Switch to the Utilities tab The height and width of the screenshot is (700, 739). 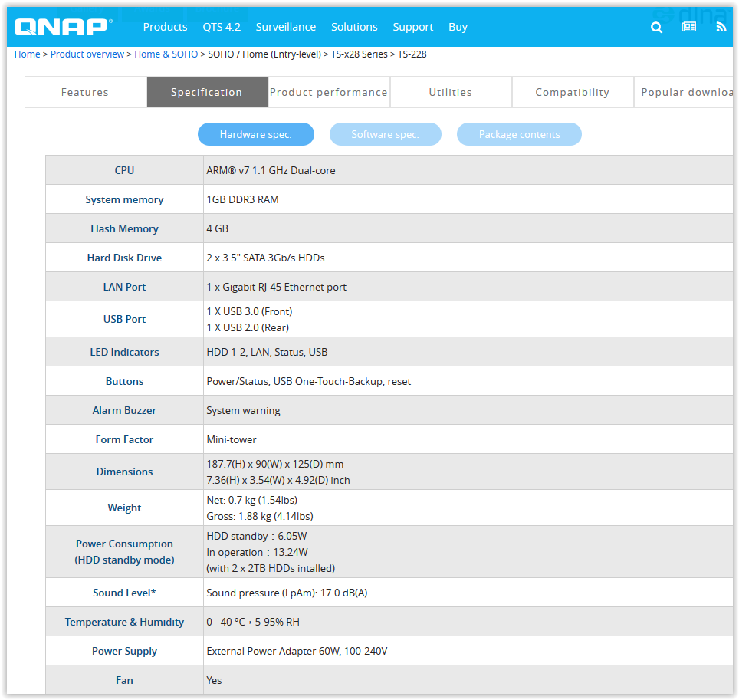[450, 92]
